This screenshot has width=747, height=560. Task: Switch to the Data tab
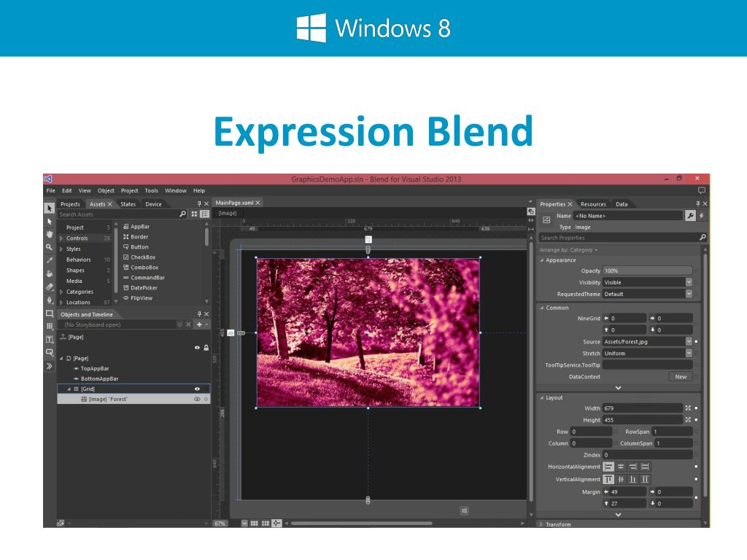pos(622,204)
